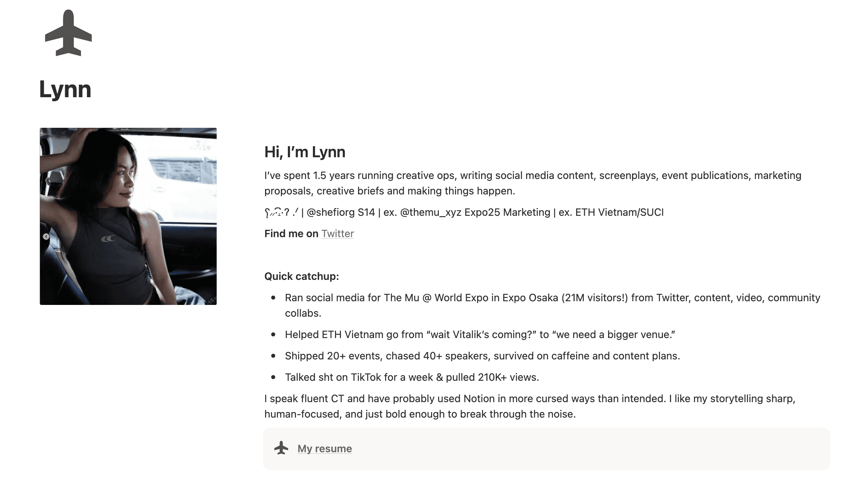Click the bullet dot before "Ran social media"

(x=273, y=298)
